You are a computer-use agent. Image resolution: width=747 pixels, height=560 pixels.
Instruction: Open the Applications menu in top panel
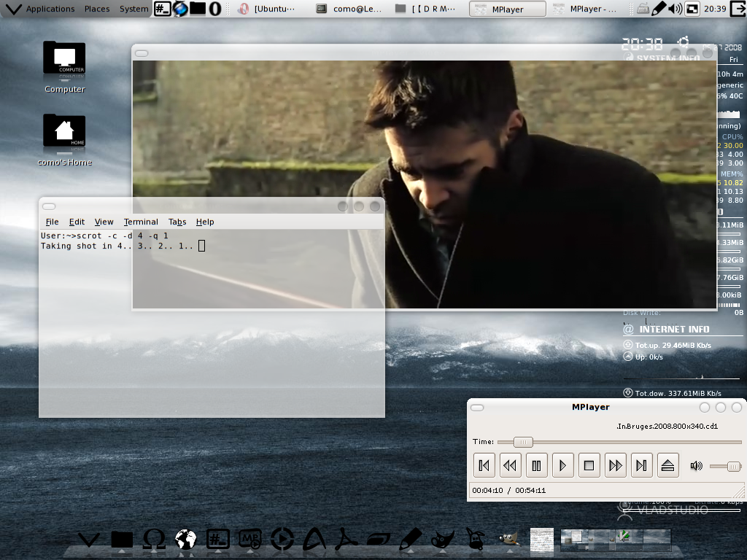50,9
